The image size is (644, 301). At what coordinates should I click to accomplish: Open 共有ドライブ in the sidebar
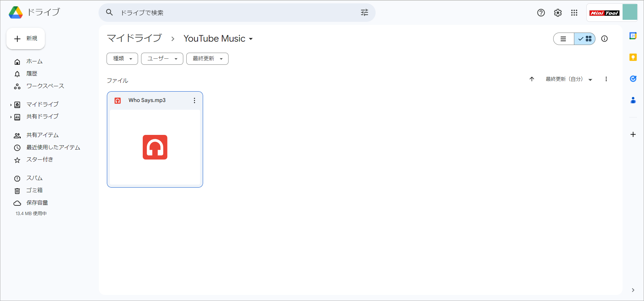pyautogui.click(x=43, y=116)
